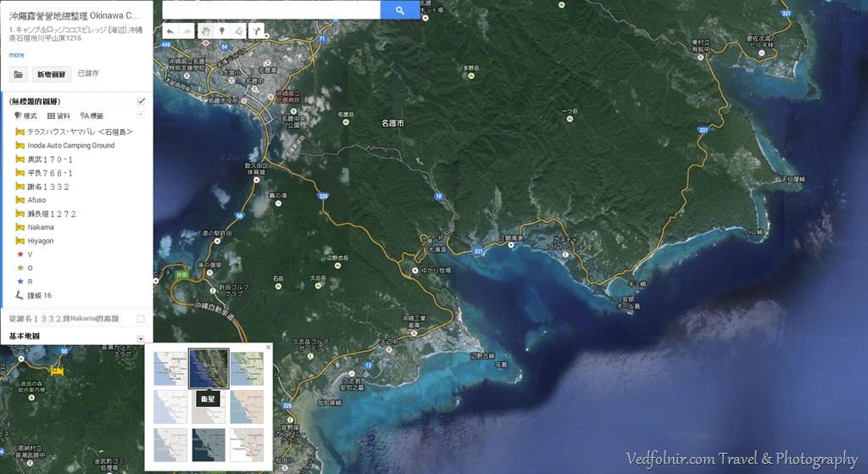Viewport: 868px width, 474px height.
Task: Choose the tan land blue water thumbnail
Action: pos(247,407)
